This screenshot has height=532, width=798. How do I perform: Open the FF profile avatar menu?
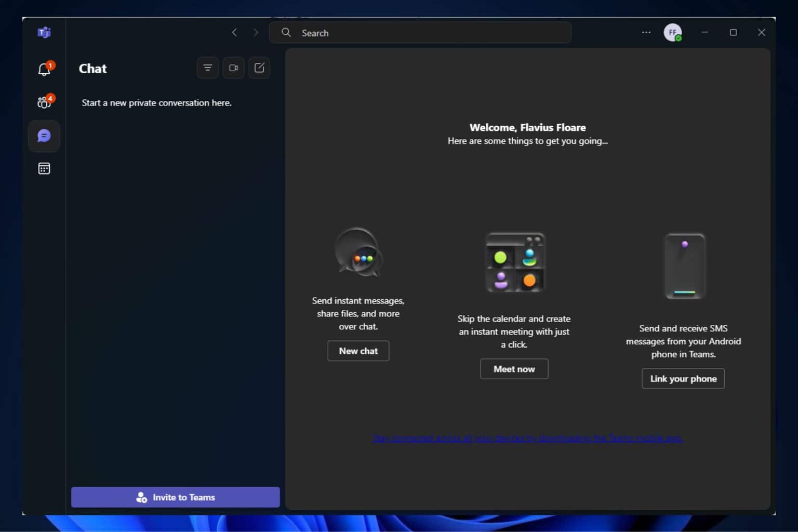point(673,32)
